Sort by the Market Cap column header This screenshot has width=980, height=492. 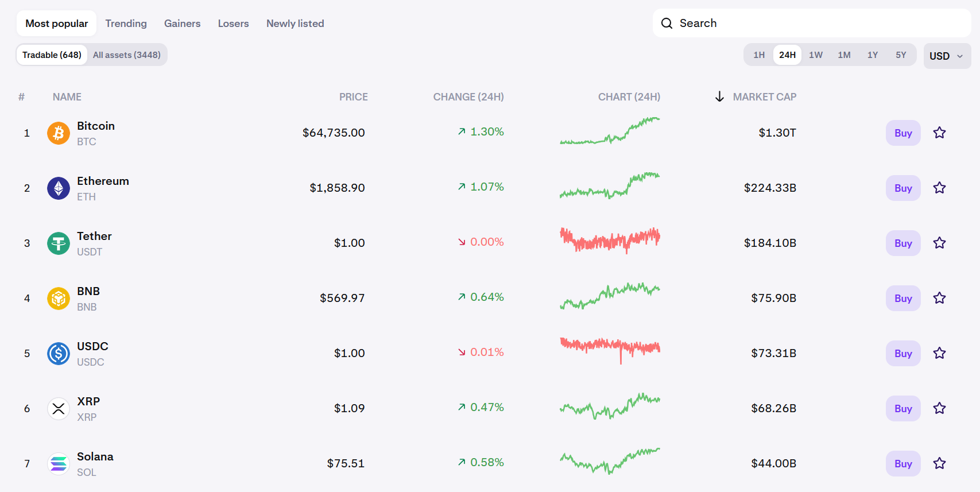[764, 97]
